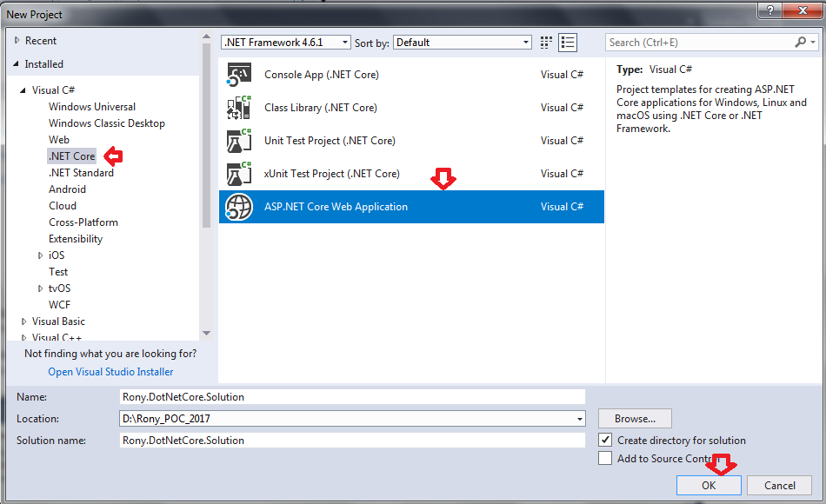826x504 pixels.
Task: Select the Cloud category
Action: coord(63,206)
